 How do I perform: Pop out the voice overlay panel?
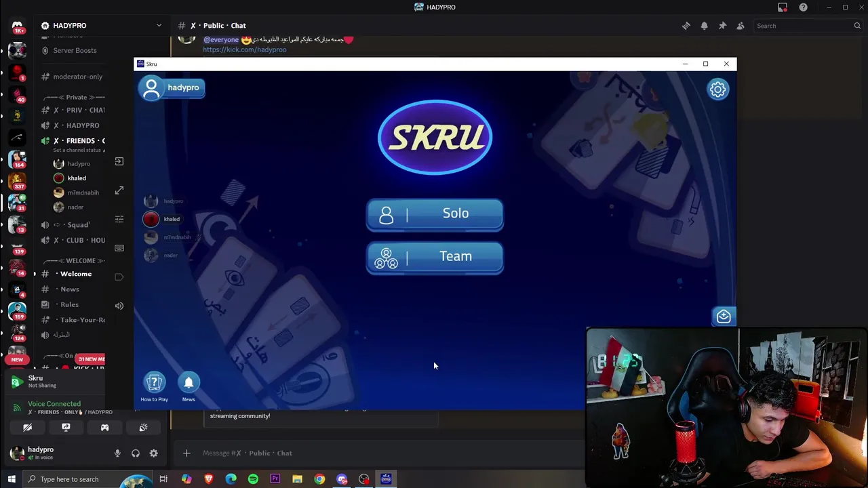[x=119, y=161]
